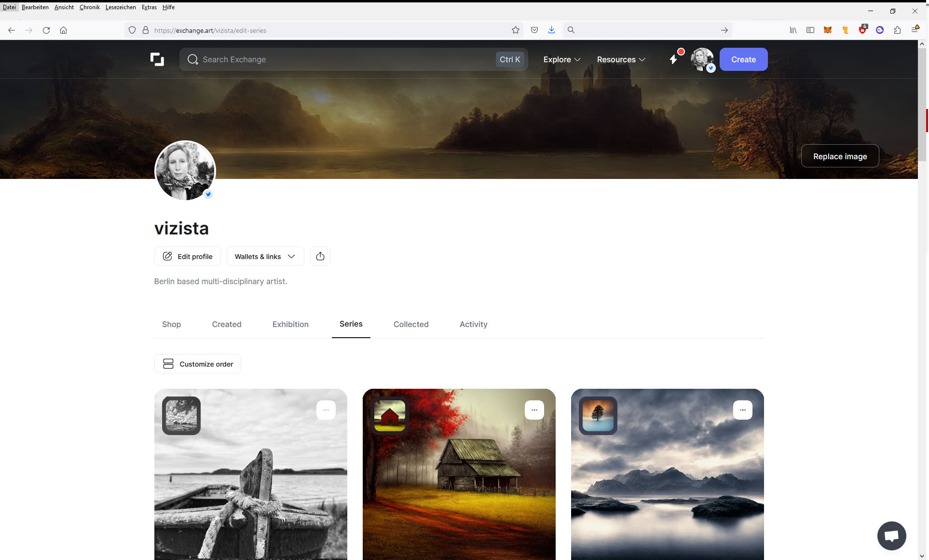Click the Twitter verified badge on avatar
The height and width of the screenshot is (560, 929).
coord(208,194)
